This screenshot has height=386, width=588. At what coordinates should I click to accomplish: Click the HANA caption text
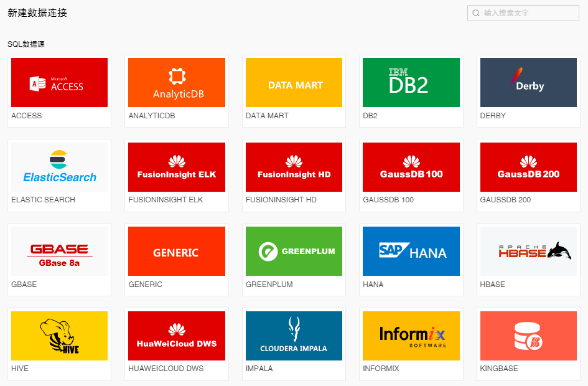tap(373, 285)
